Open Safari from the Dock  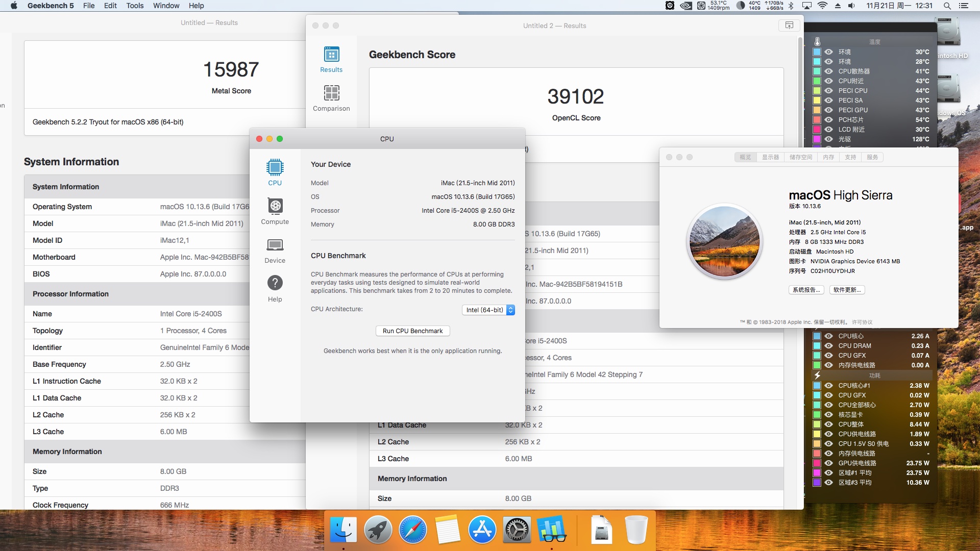[x=413, y=530]
